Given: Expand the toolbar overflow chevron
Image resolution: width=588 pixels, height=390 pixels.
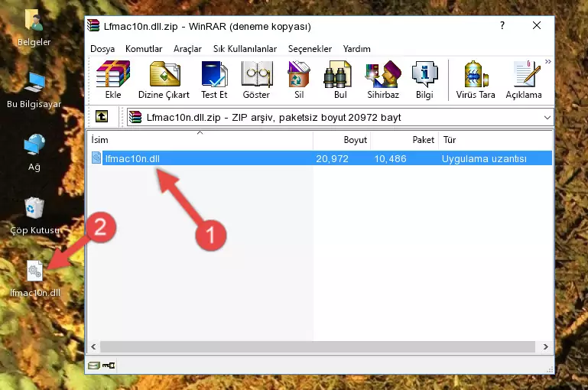Looking at the screenshot, I should pos(548,61).
